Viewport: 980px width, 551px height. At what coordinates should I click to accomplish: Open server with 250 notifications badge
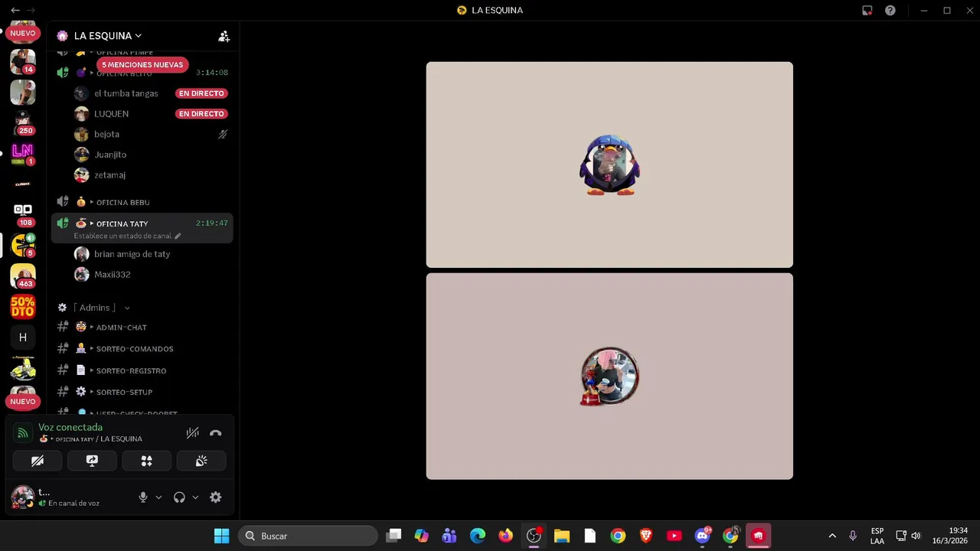23,122
